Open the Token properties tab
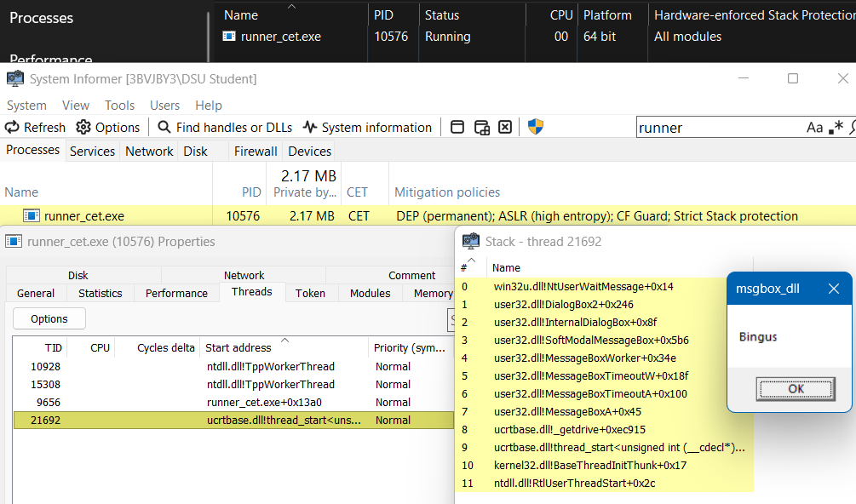 coord(310,294)
